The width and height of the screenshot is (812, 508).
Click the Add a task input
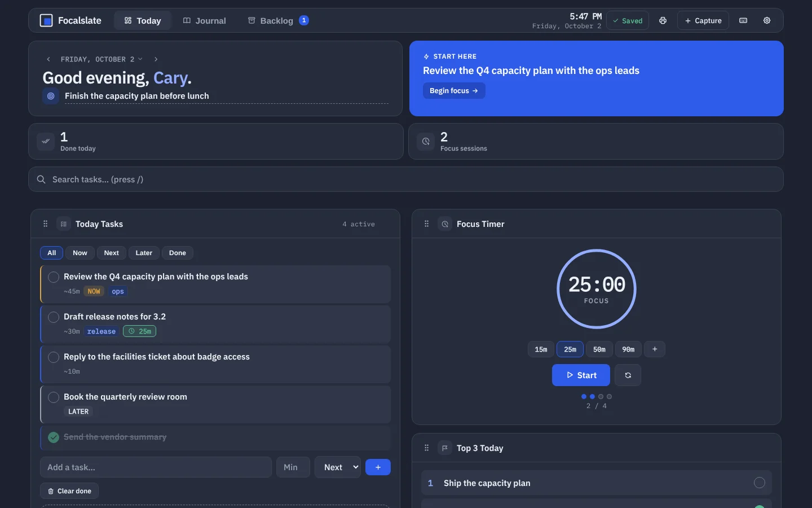coord(156,467)
